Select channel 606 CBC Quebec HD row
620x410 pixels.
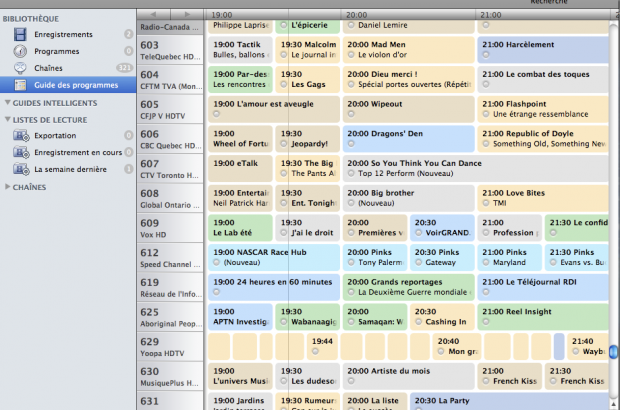170,138
